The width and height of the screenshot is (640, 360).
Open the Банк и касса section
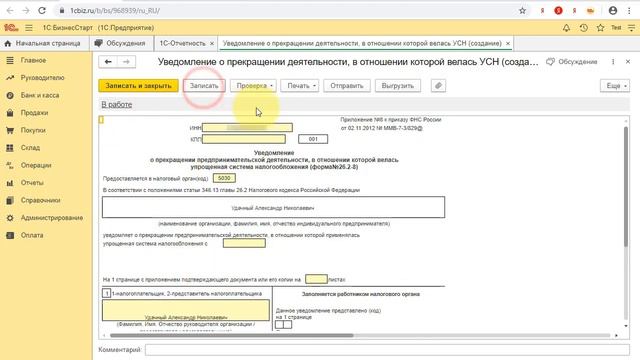40,95
